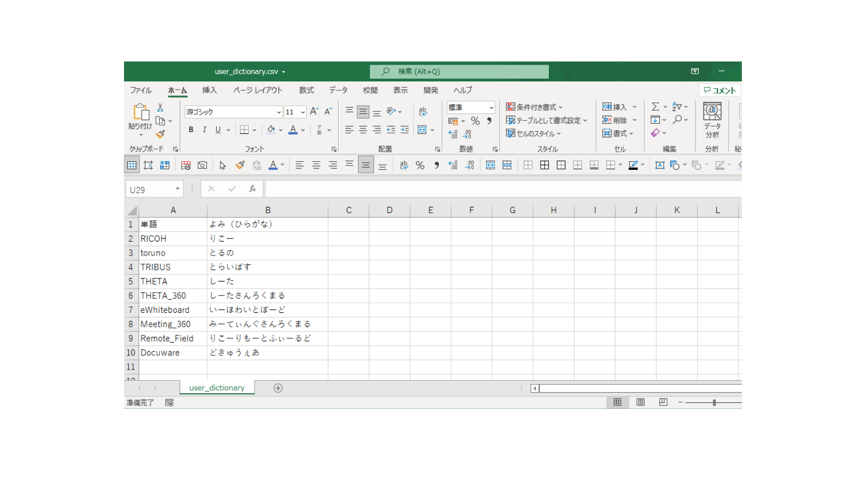
Task: Apply All Borders from quick toolbar
Action: click(x=545, y=165)
